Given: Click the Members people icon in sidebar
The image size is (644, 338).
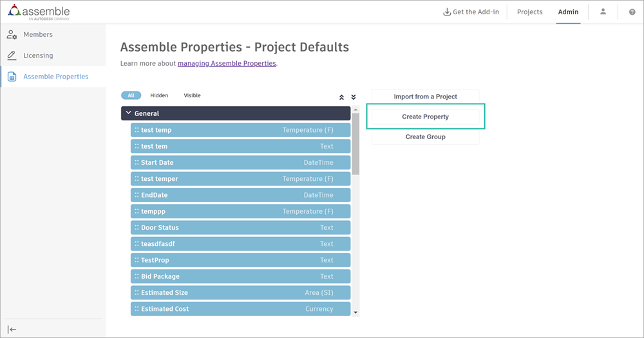Looking at the screenshot, I should click(x=12, y=35).
